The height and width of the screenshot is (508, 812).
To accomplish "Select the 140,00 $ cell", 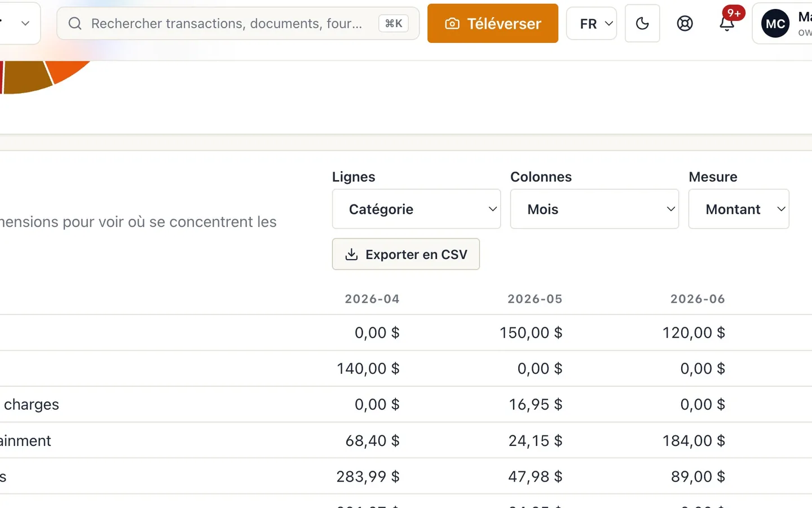I will [368, 369].
